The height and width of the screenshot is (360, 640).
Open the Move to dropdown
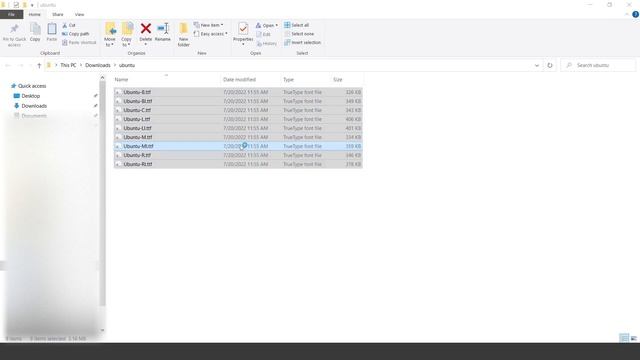(110, 42)
